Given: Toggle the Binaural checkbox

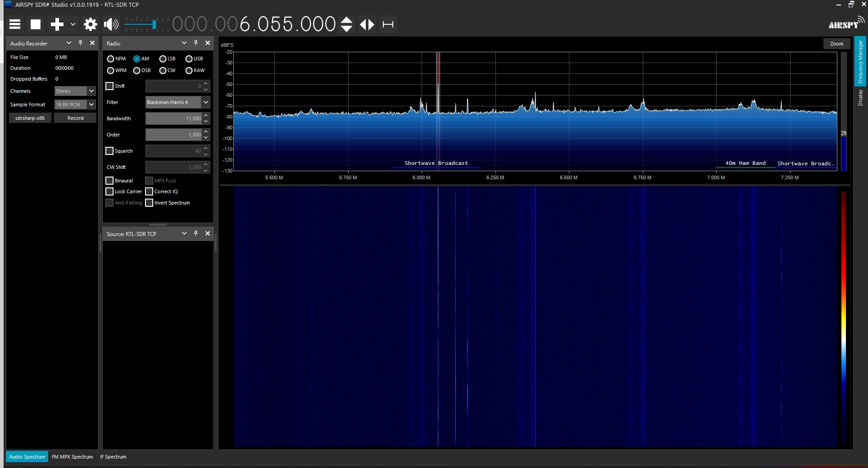Looking at the screenshot, I should (109, 181).
